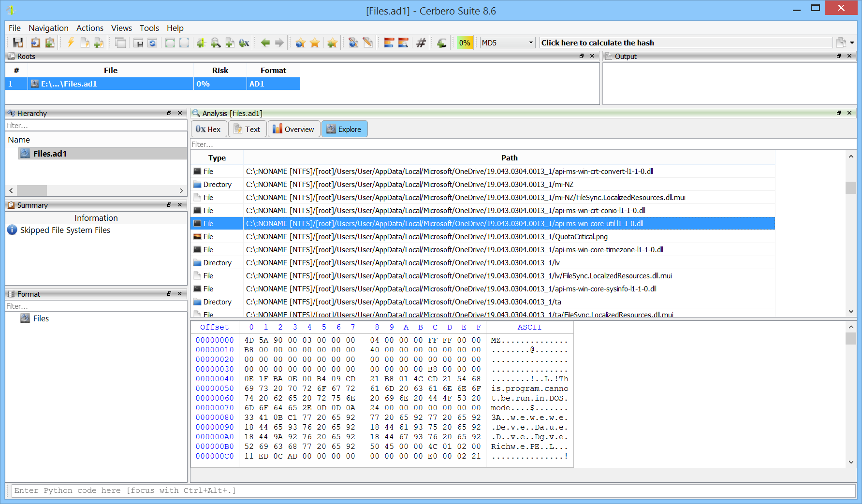Undock the Summary panel

[169, 205]
